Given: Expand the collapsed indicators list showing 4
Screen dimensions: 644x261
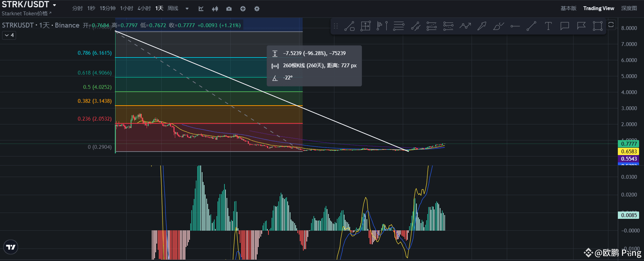Looking at the screenshot, I should click(x=9, y=35).
